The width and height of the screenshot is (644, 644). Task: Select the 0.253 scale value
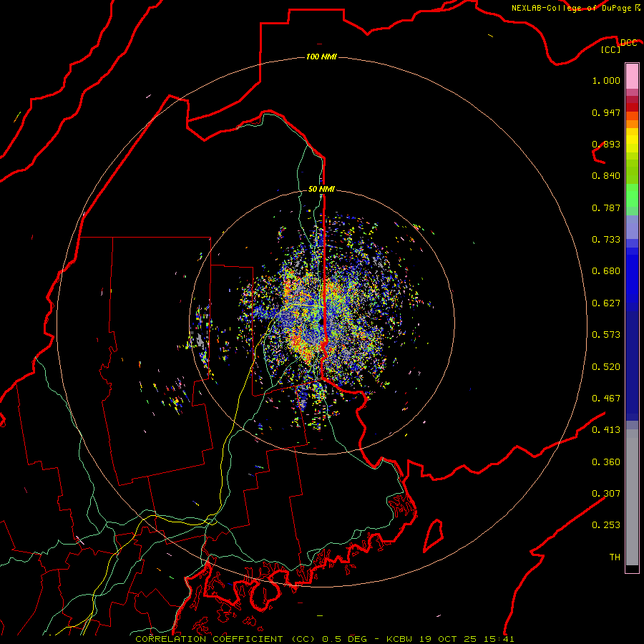click(x=606, y=525)
